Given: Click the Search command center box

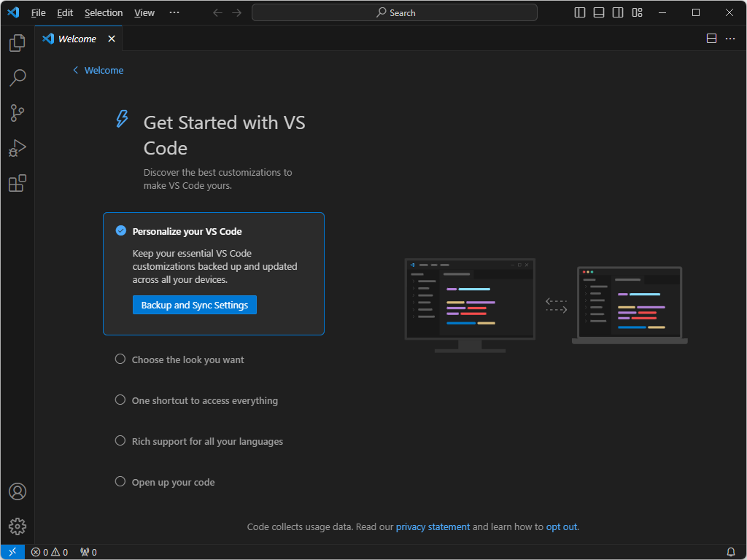Looking at the screenshot, I should [x=395, y=12].
